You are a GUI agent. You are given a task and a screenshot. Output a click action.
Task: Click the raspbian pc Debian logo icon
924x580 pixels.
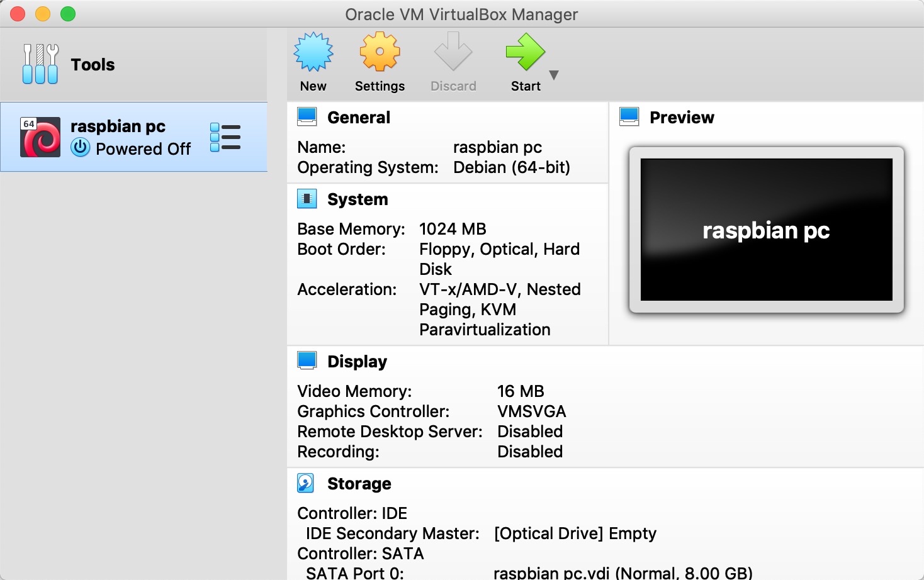40,137
